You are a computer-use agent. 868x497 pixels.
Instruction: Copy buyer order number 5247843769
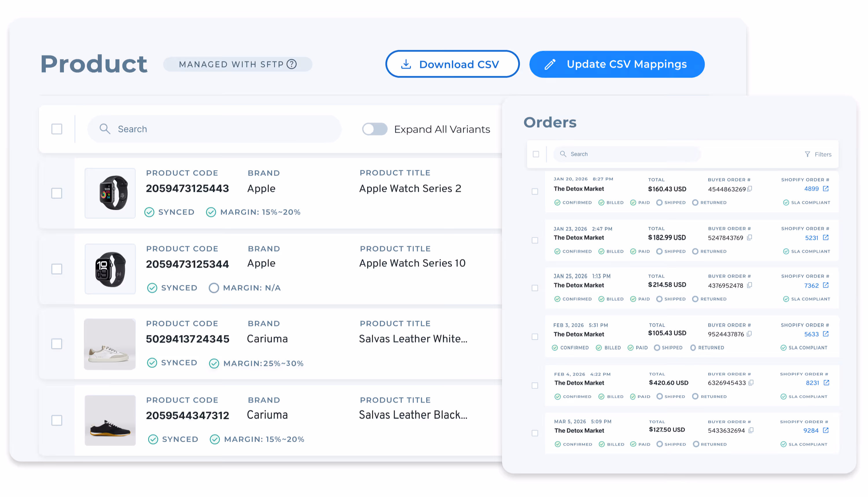pyautogui.click(x=750, y=238)
